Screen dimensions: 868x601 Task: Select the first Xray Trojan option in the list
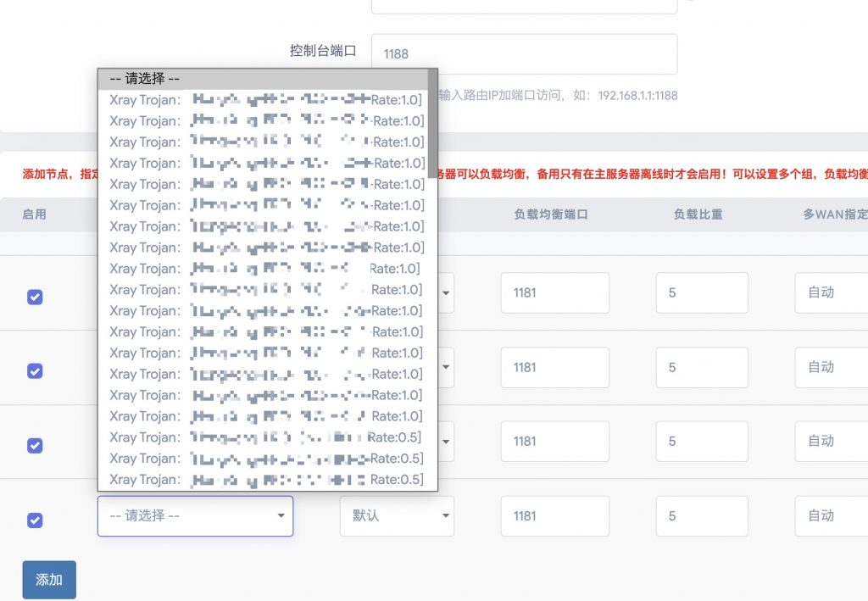pos(263,100)
